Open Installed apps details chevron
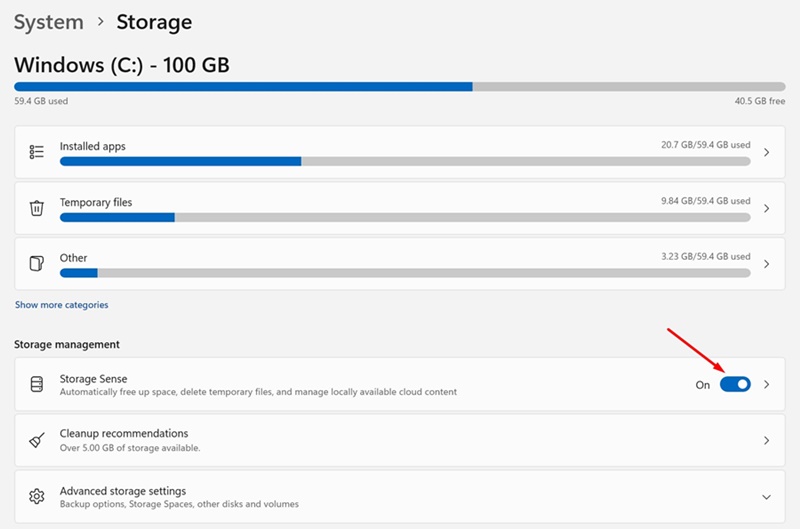The width and height of the screenshot is (800, 529). point(766,152)
